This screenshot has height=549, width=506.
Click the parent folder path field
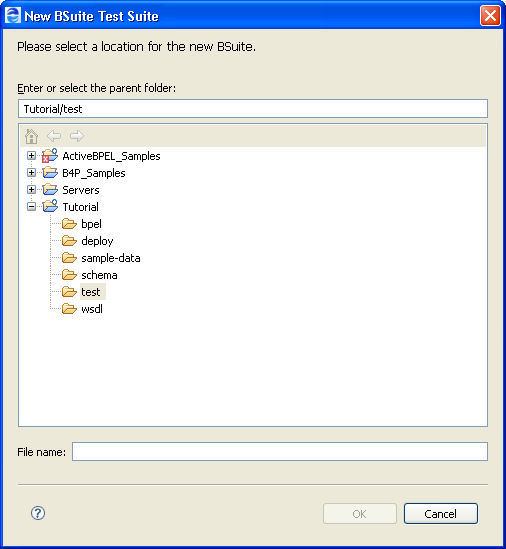coord(253,109)
